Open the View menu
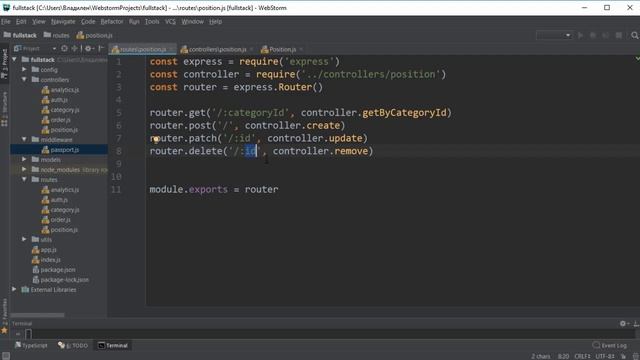Image resolution: width=640 pixels, height=360 pixels. click(x=38, y=22)
